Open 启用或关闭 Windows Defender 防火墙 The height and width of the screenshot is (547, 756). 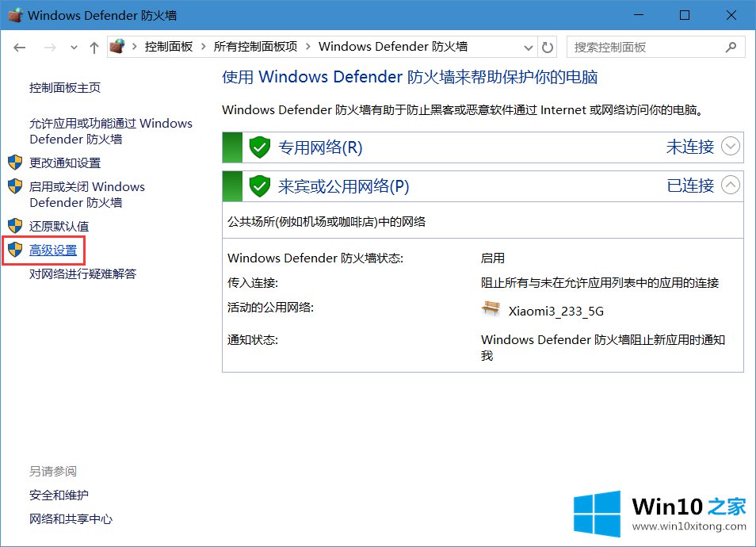coord(87,194)
